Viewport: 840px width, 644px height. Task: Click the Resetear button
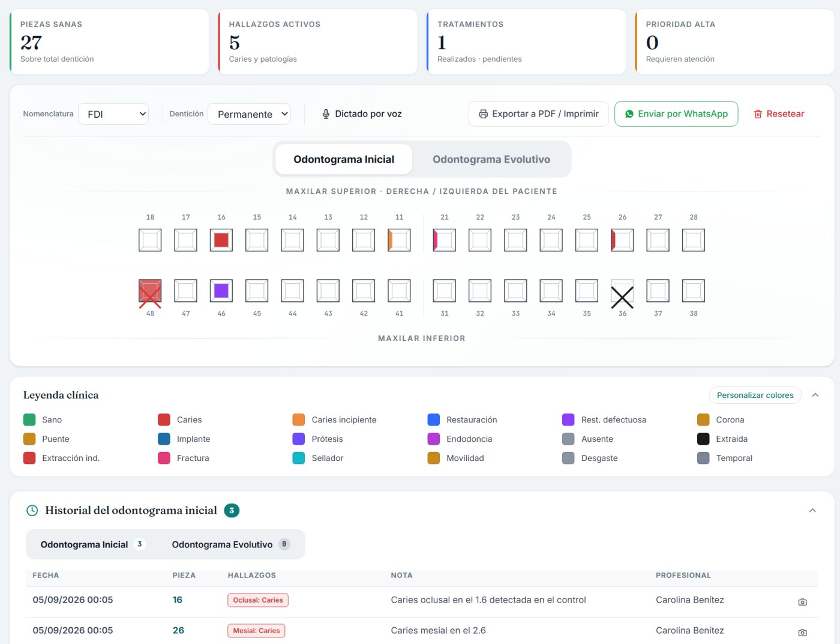(x=779, y=114)
